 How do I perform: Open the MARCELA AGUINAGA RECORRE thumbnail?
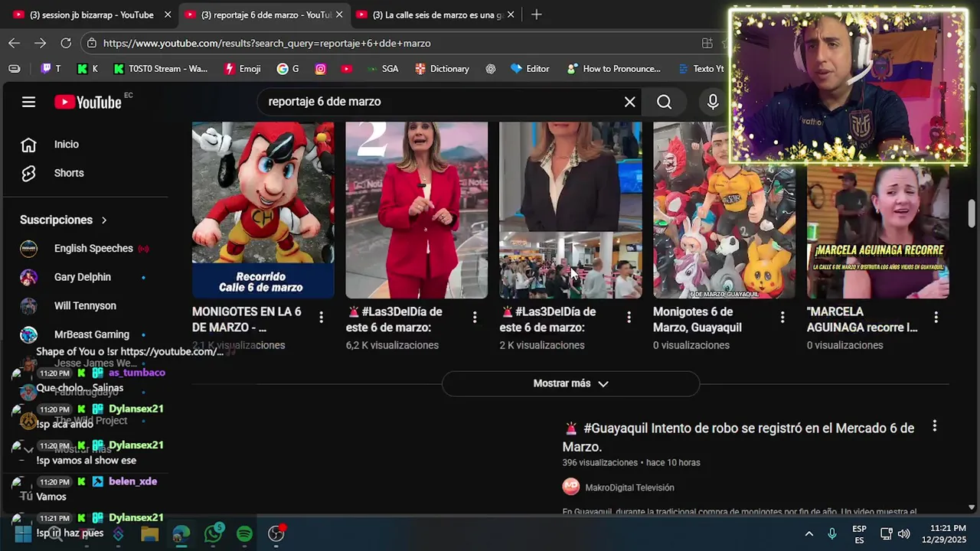(x=878, y=232)
